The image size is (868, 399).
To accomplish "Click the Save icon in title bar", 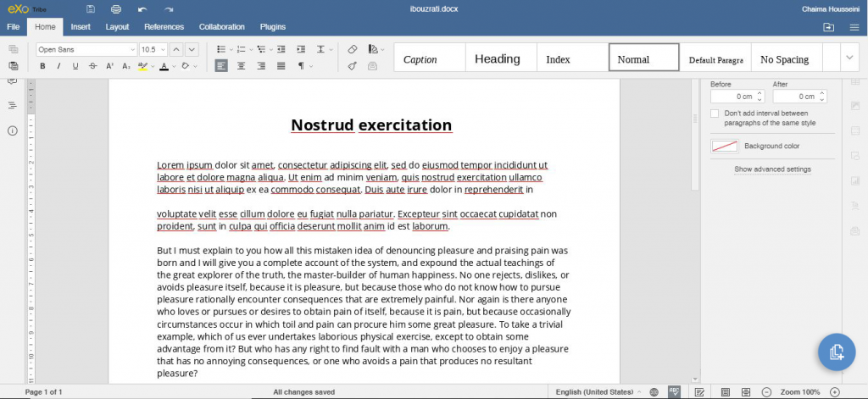I will click(x=91, y=9).
